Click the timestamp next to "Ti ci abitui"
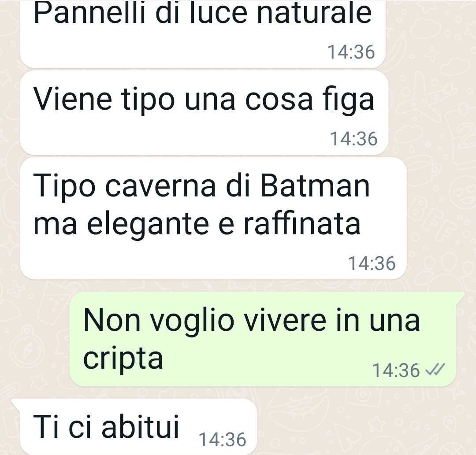Image resolution: width=476 pixels, height=455 pixels. pos(222,440)
